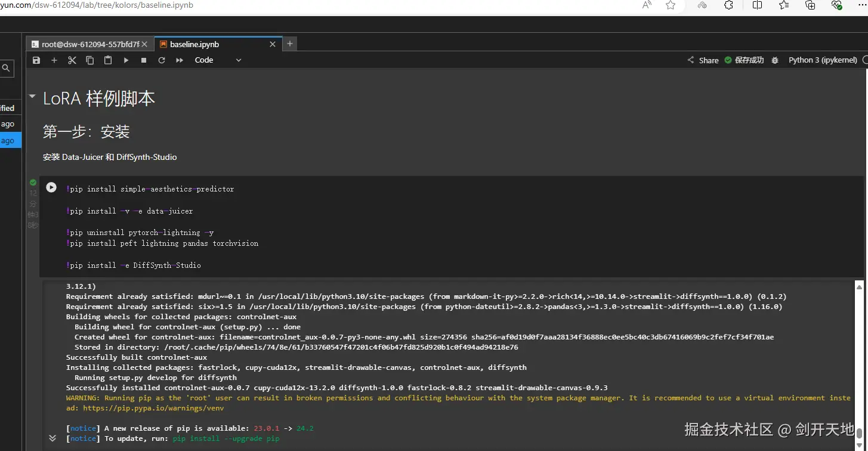868x451 pixels.
Task: Paste cell from clipboard
Action: [108, 60]
